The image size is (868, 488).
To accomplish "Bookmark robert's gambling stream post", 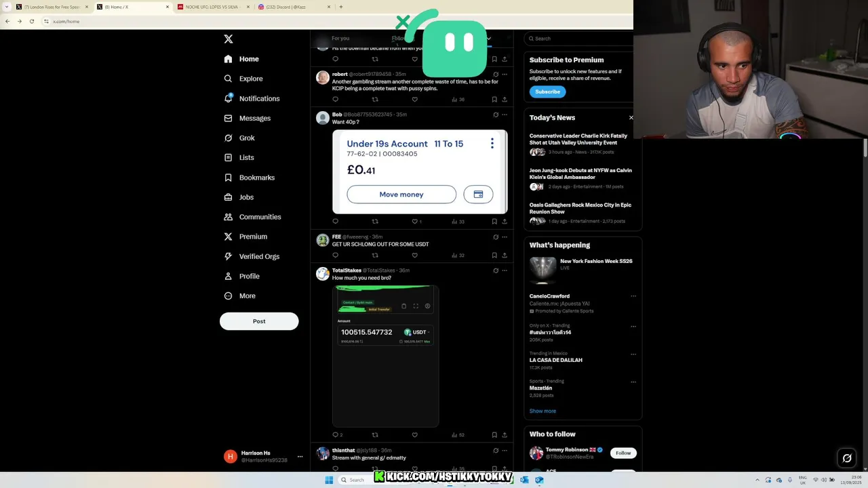I will coord(494,99).
